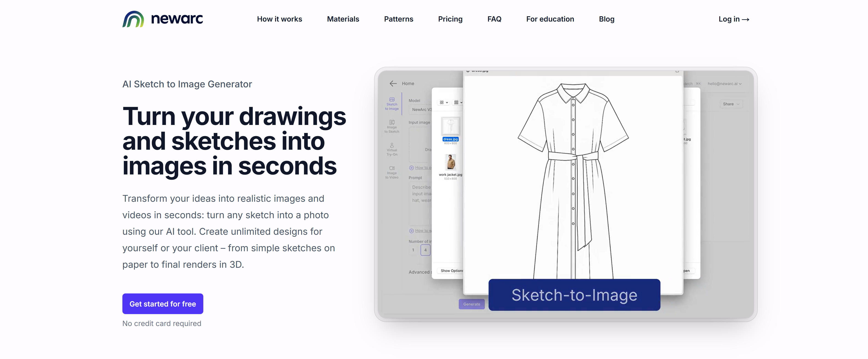Click the Log in arrow link
Viewport: 868px width, 359px height.
(x=733, y=19)
